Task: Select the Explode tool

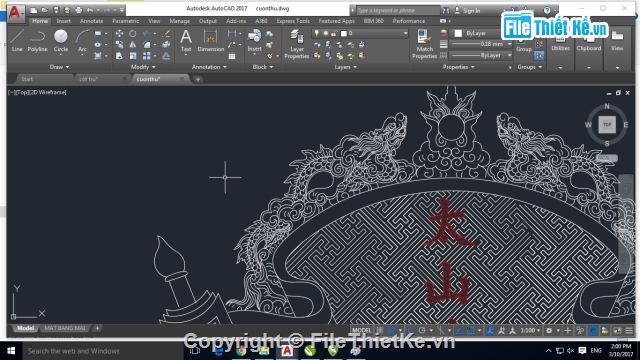Action: pos(166,44)
